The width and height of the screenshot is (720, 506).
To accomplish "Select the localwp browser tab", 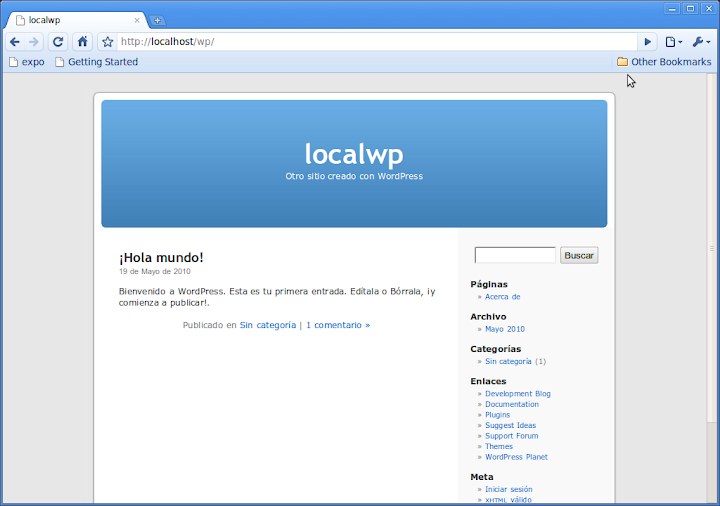I will (x=76, y=20).
